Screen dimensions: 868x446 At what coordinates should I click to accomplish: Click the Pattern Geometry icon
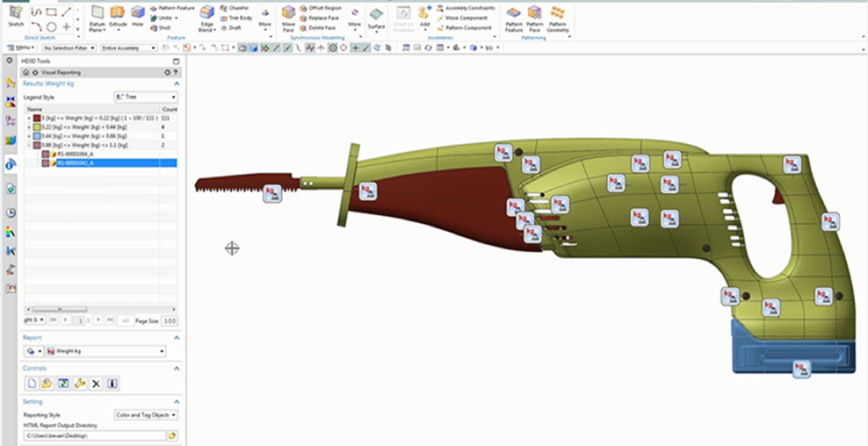(x=557, y=17)
